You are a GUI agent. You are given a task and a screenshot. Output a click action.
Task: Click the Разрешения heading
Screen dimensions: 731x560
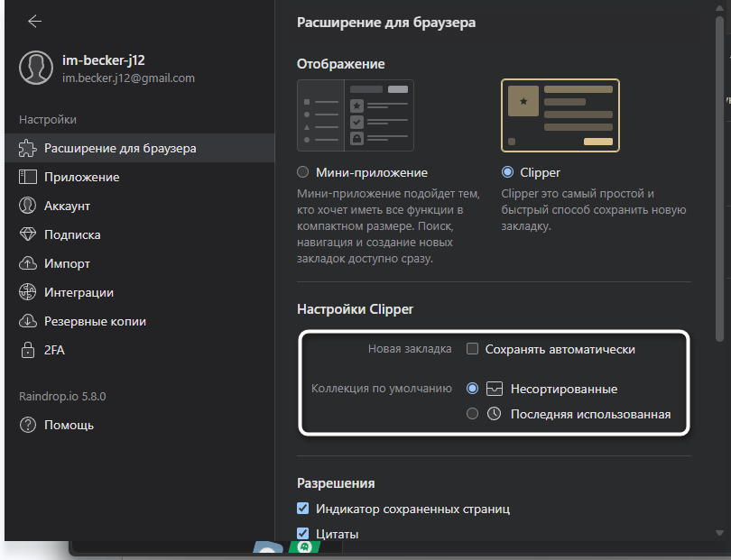(x=336, y=483)
